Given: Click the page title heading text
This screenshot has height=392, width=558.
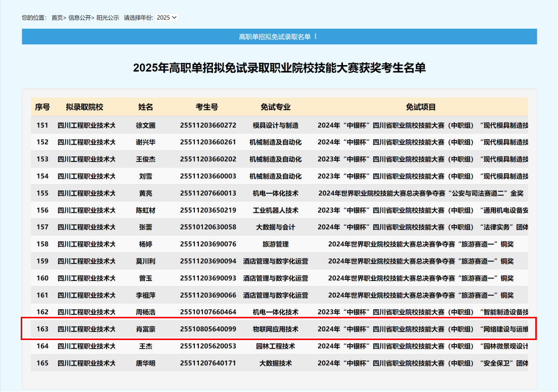Looking at the screenshot, I should [x=279, y=68].
